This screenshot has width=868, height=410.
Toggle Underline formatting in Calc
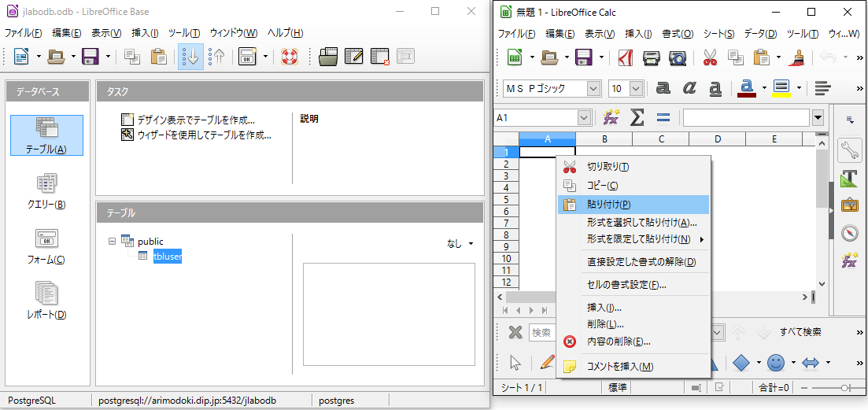click(715, 87)
